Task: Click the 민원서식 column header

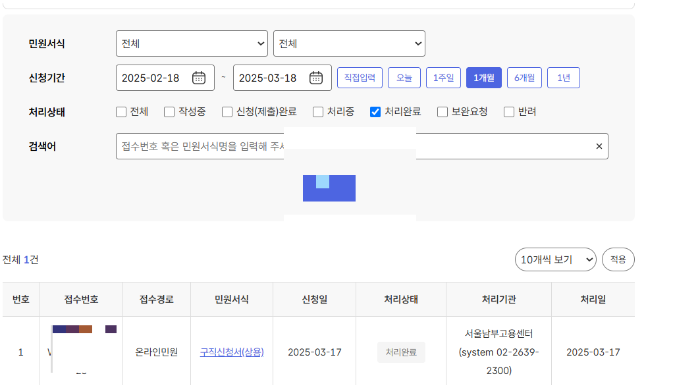Action: point(232,299)
